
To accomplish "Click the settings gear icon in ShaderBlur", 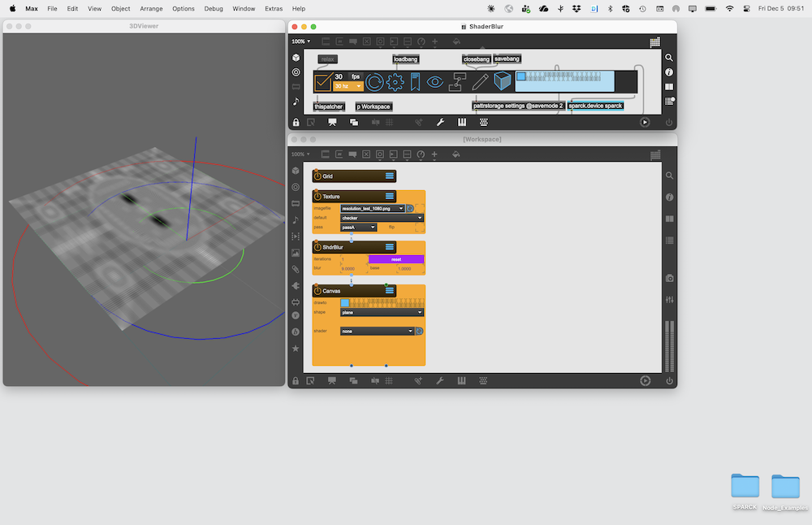I will [395, 81].
